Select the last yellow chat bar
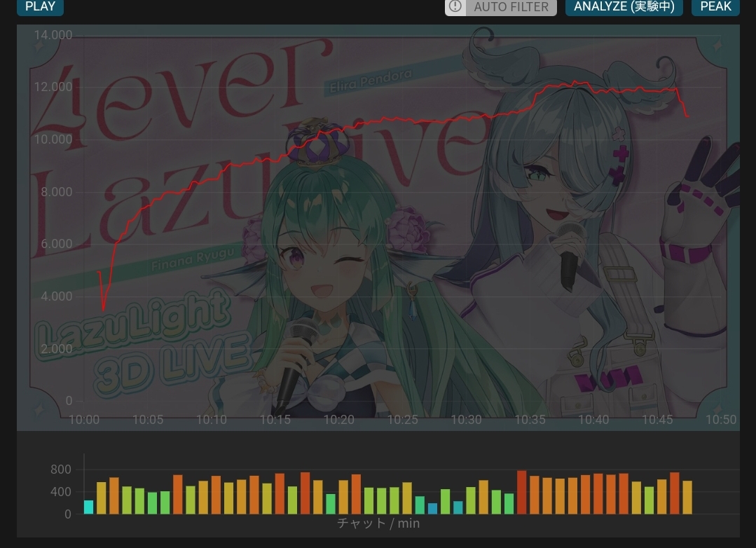The height and width of the screenshot is (548, 756). pos(687,498)
